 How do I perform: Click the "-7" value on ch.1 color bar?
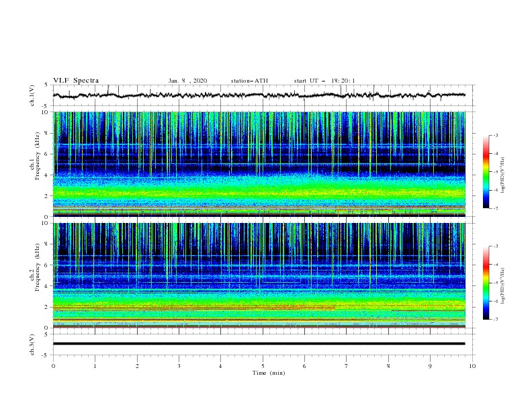point(495,209)
